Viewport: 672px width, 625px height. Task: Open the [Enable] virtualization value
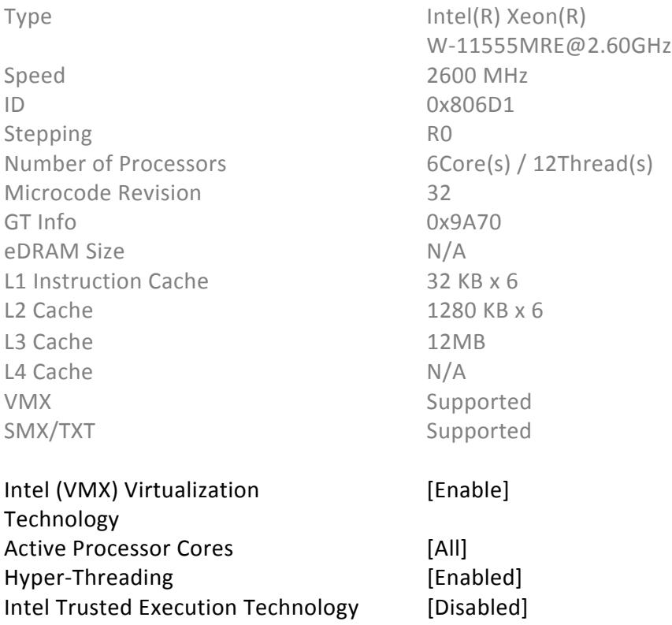468,490
